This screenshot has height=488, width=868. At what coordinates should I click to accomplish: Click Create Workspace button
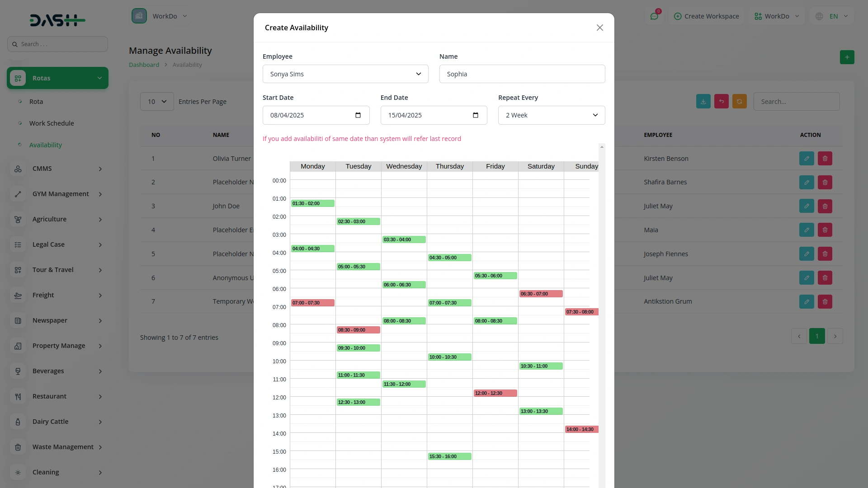tap(706, 16)
